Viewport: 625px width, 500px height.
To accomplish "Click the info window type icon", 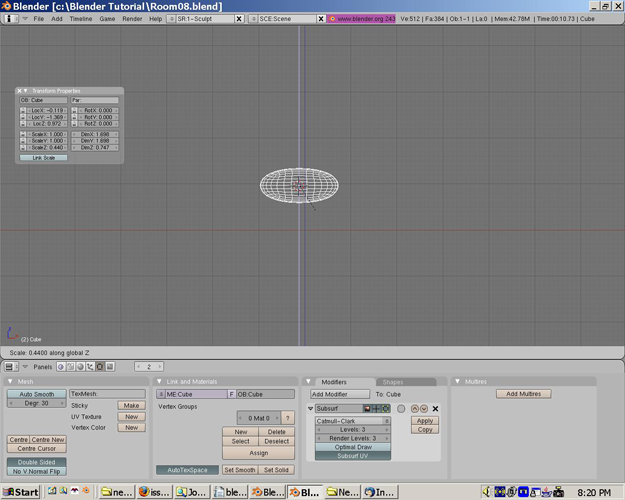I will point(10,19).
